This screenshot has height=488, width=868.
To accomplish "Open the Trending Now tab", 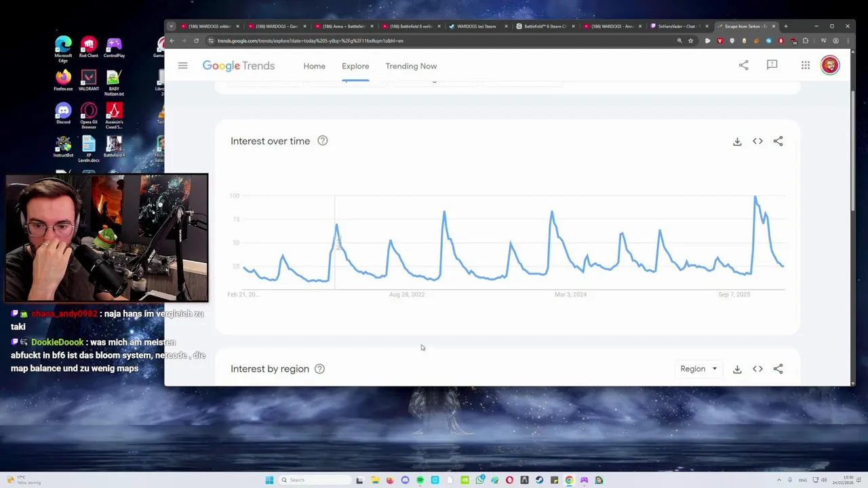I will point(411,66).
